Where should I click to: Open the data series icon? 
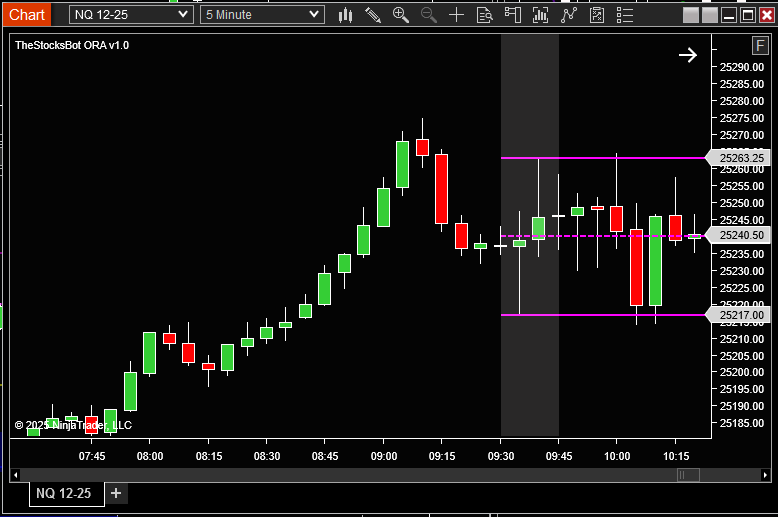(484, 15)
